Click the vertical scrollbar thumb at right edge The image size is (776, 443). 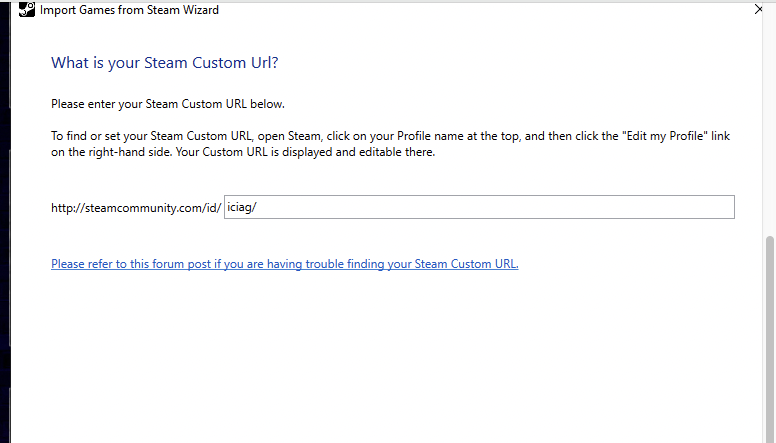(x=770, y=339)
